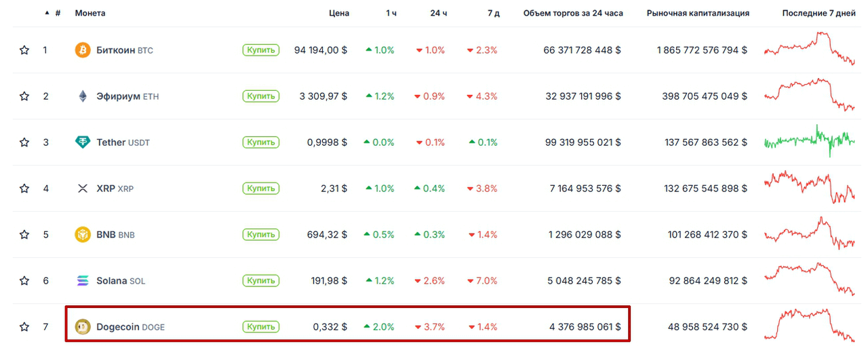This screenshot has width=868, height=346.
Task: Click Bitcoin price 94 194,00 $
Action: pos(321,50)
